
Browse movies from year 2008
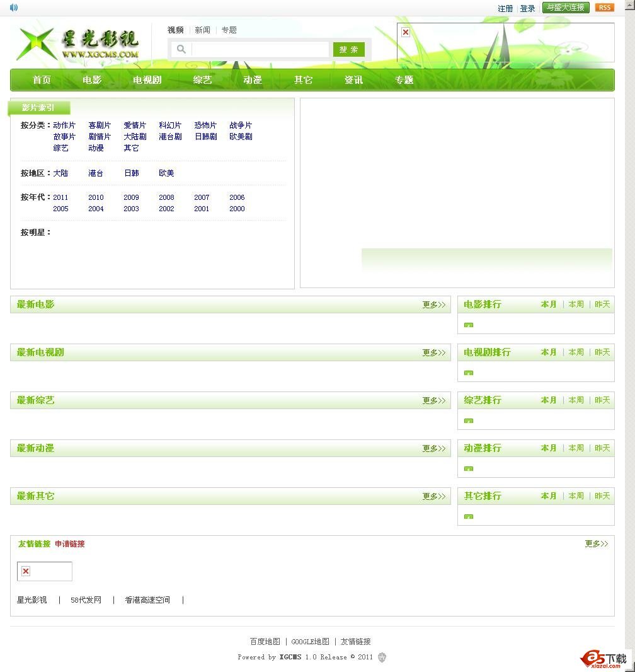(x=166, y=197)
